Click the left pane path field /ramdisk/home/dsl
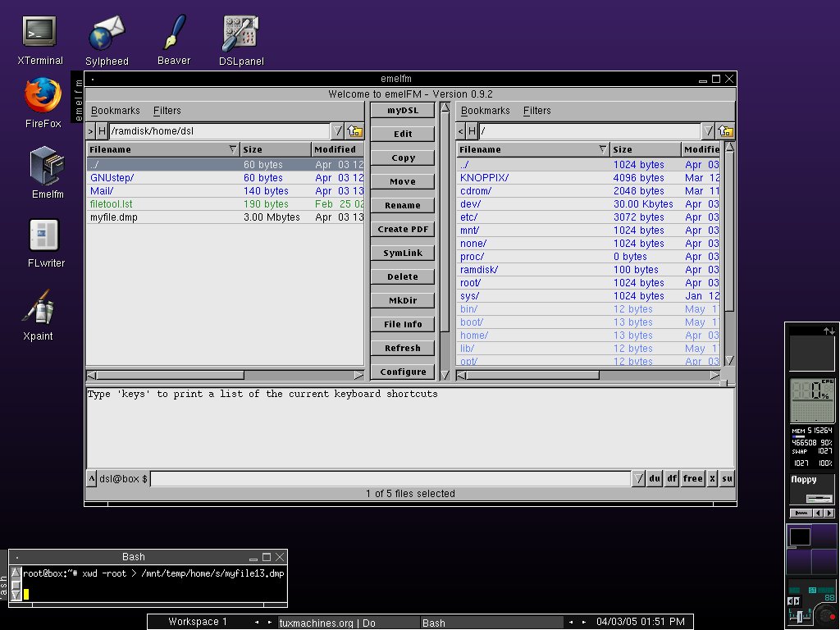 (x=219, y=130)
